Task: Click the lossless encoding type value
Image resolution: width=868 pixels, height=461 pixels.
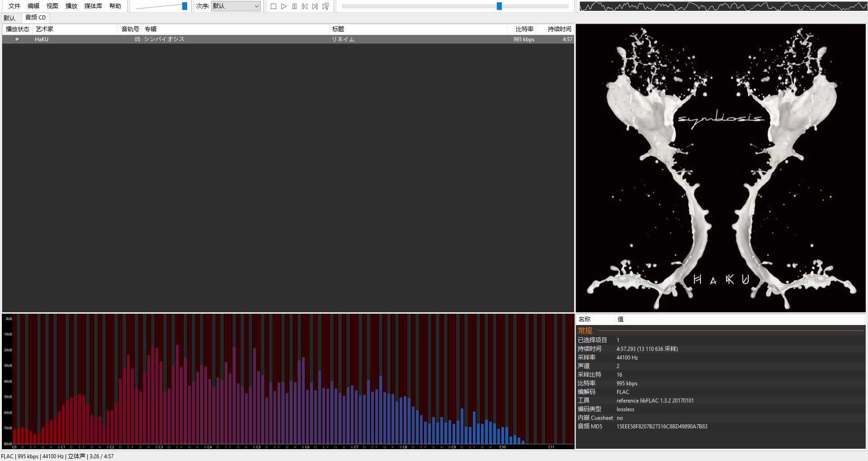Action: click(625, 409)
